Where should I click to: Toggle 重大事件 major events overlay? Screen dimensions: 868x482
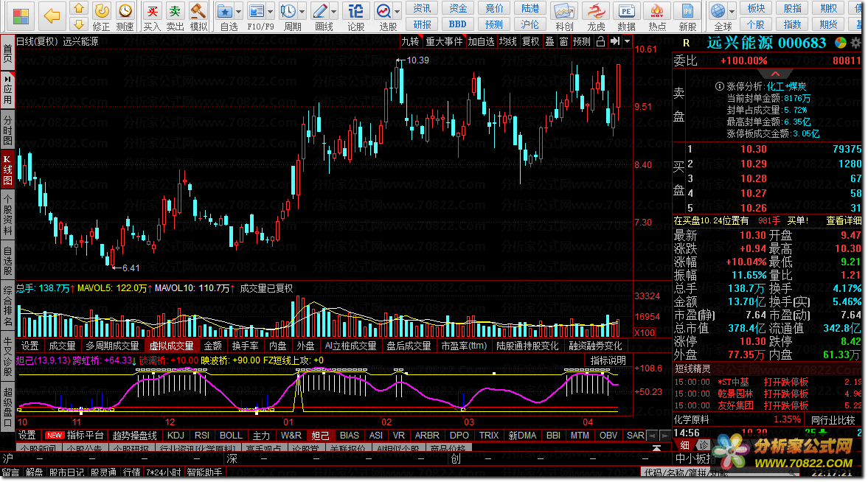tap(444, 41)
